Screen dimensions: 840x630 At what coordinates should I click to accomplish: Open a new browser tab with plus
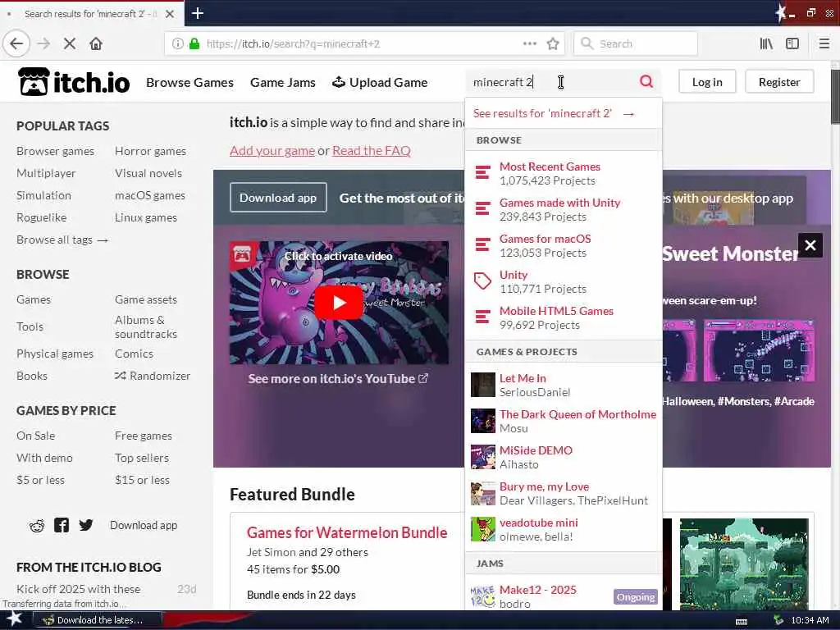point(197,13)
